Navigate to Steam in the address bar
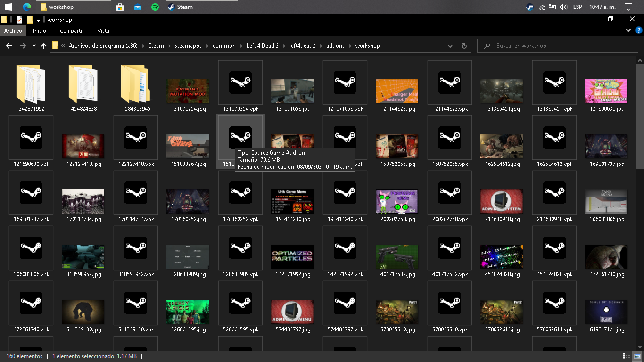The width and height of the screenshot is (644, 362). (156, 46)
